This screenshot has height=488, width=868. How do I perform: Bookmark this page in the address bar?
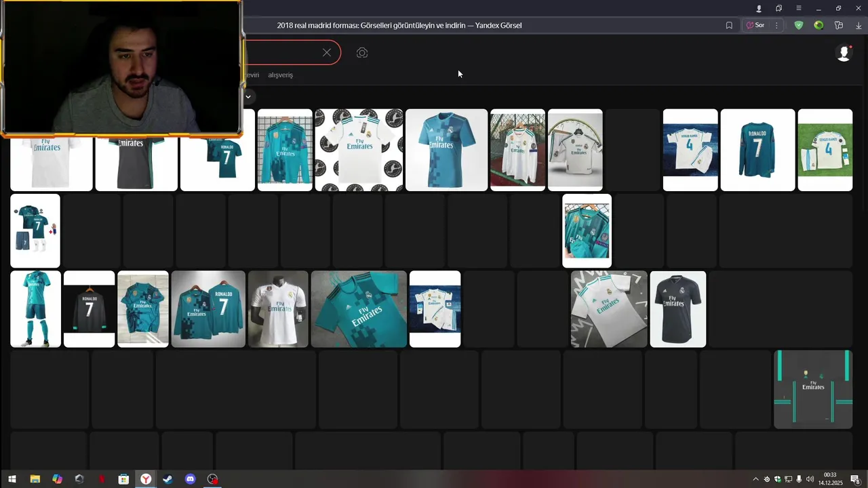tap(729, 25)
